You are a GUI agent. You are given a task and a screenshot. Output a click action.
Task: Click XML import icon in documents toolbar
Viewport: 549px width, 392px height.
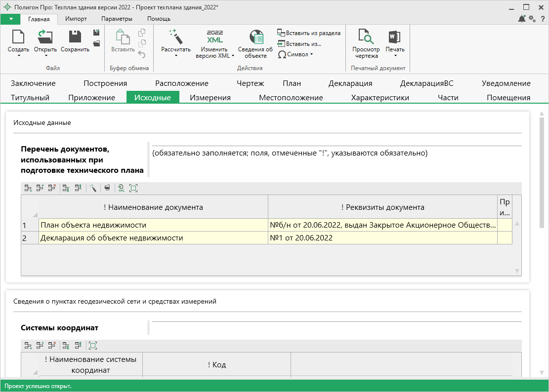(121, 188)
